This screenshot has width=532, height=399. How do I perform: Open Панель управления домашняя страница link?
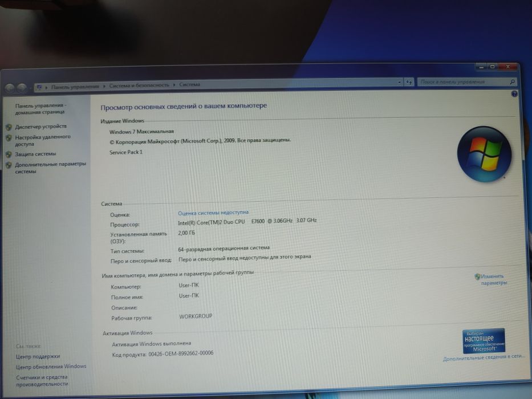(41, 108)
